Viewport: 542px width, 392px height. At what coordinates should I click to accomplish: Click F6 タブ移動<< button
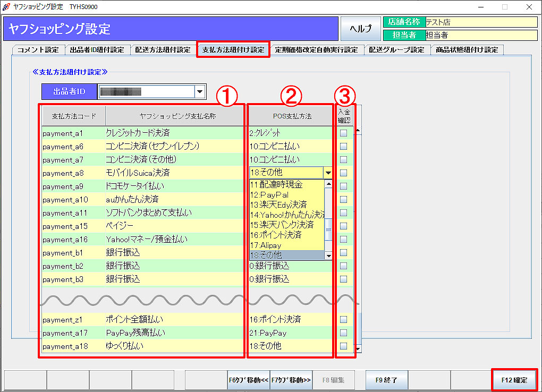[249, 380]
